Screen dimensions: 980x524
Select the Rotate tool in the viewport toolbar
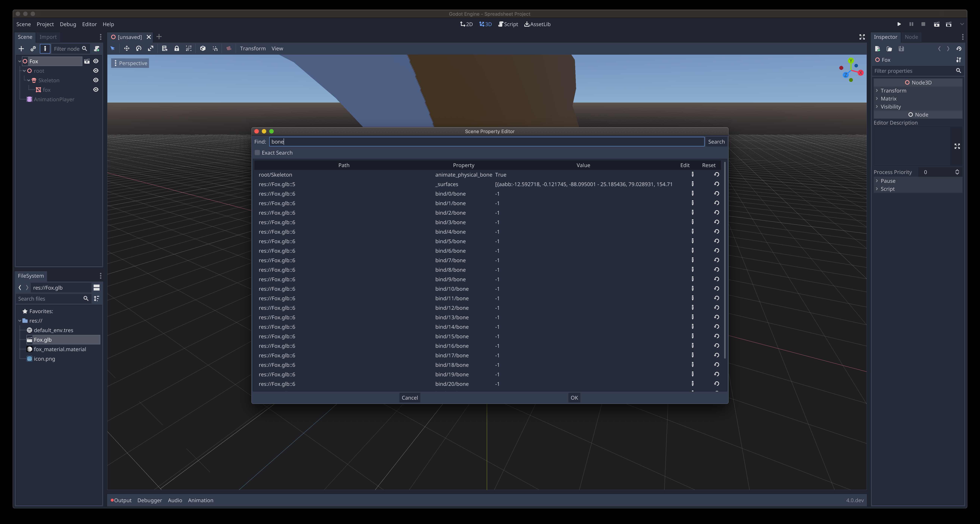pos(139,48)
